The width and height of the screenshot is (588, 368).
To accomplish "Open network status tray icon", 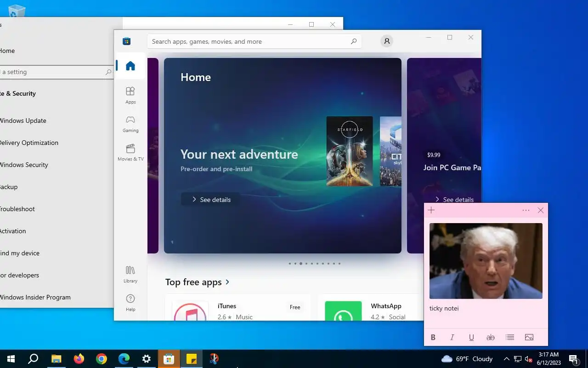I will [x=518, y=359].
